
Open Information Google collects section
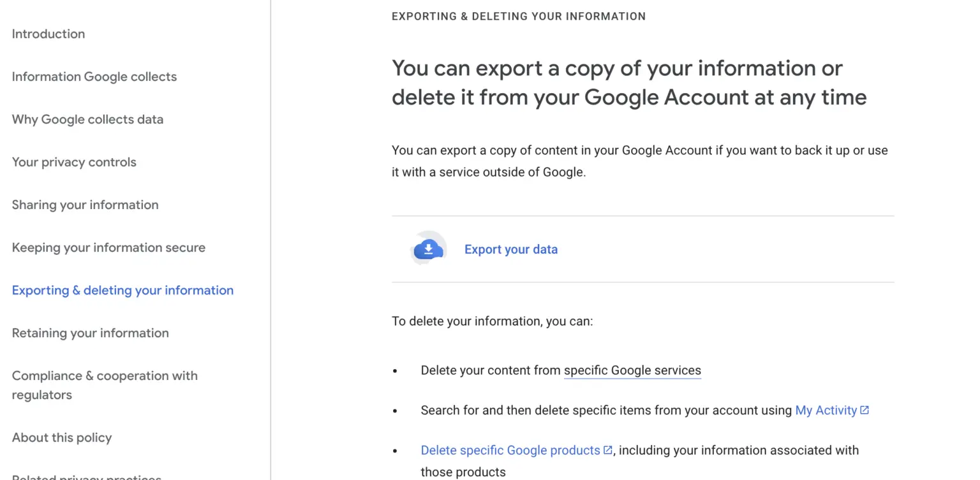[94, 76]
